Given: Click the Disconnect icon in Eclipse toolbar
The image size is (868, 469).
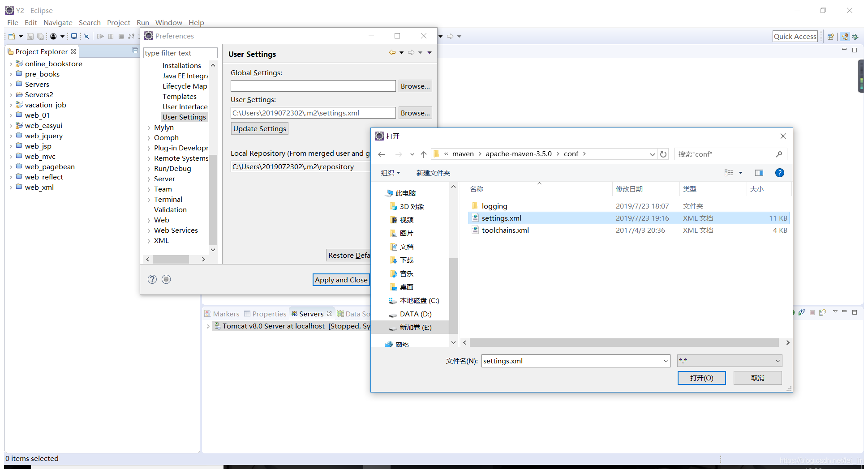Looking at the screenshot, I should pos(131,36).
